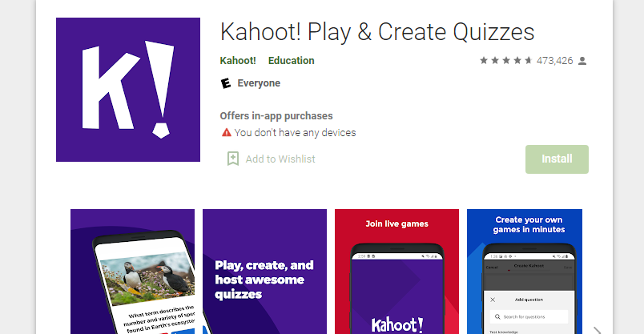644x334 pixels.
Task: Click the green Install button
Action: [x=557, y=159]
